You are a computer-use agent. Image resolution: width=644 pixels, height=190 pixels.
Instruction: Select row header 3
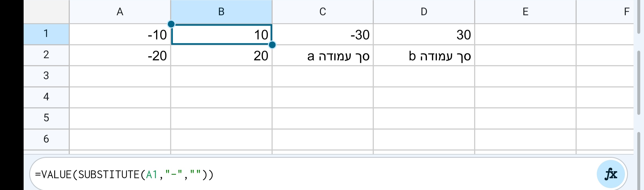click(46, 76)
